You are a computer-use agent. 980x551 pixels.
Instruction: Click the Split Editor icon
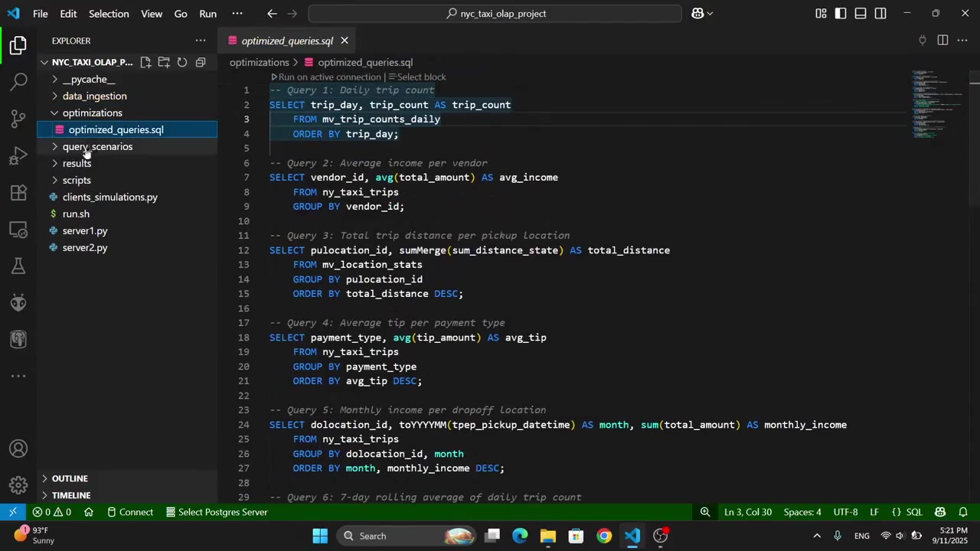942,41
